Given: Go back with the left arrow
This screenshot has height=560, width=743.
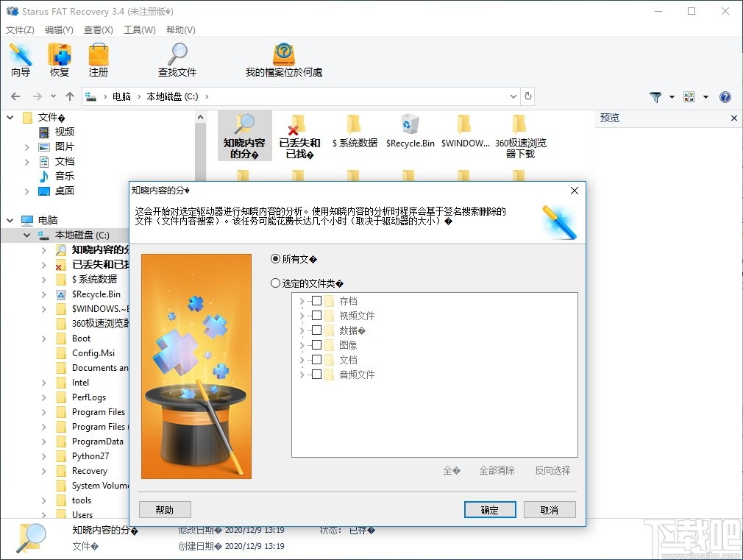Looking at the screenshot, I should (x=15, y=96).
